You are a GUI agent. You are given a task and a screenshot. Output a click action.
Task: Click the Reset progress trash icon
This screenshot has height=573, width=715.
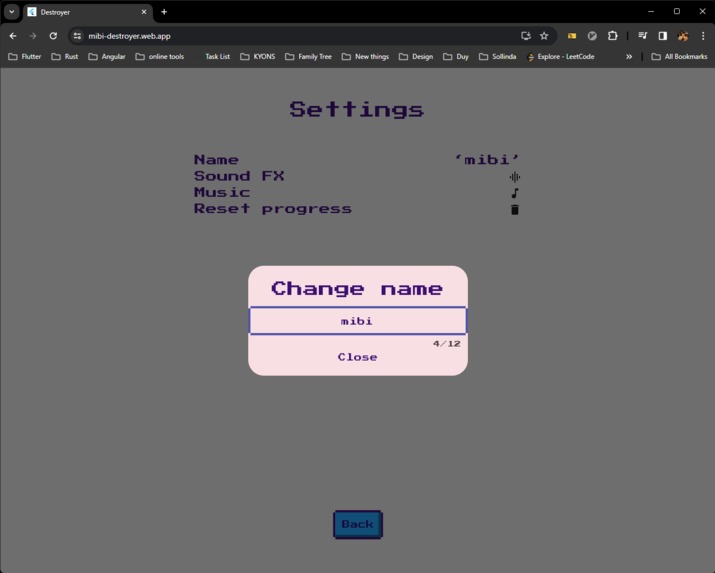point(515,210)
